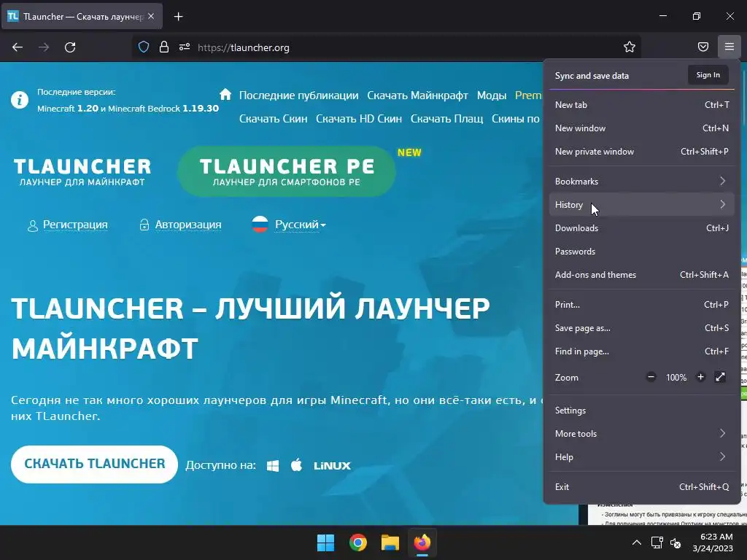Image resolution: width=747 pixels, height=560 pixels.
Task: Click the forward navigation arrow
Action: (44, 47)
